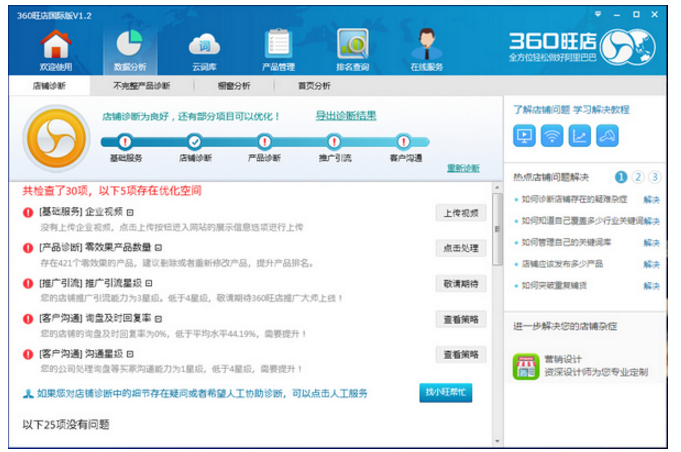
Task: Click 解决 for 如何诊断店铺存在的疑难杂症
Action: coord(651,200)
